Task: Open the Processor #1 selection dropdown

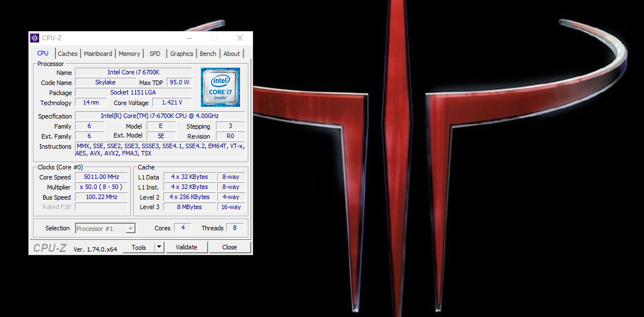Action: (x=105, y=228)
